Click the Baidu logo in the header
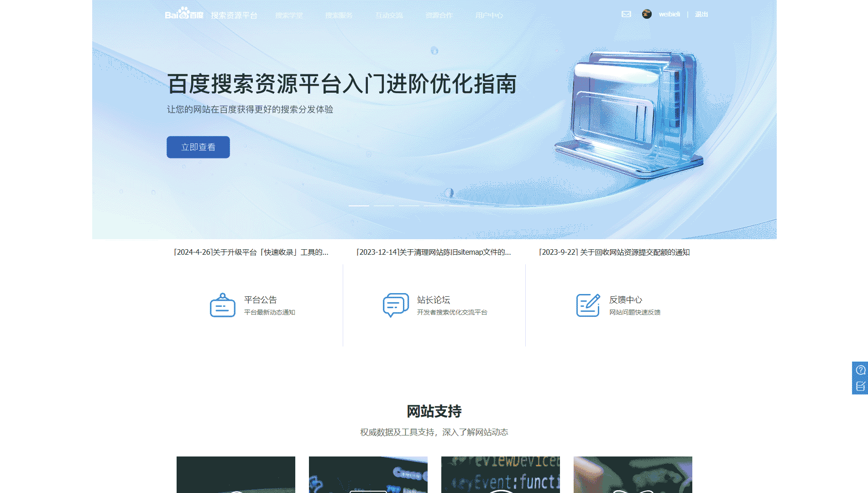 184,13
